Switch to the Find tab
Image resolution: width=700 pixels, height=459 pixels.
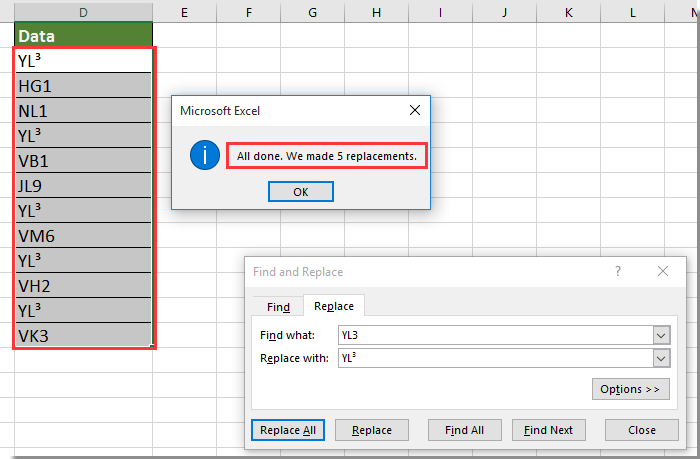click(x=278, y=307)
